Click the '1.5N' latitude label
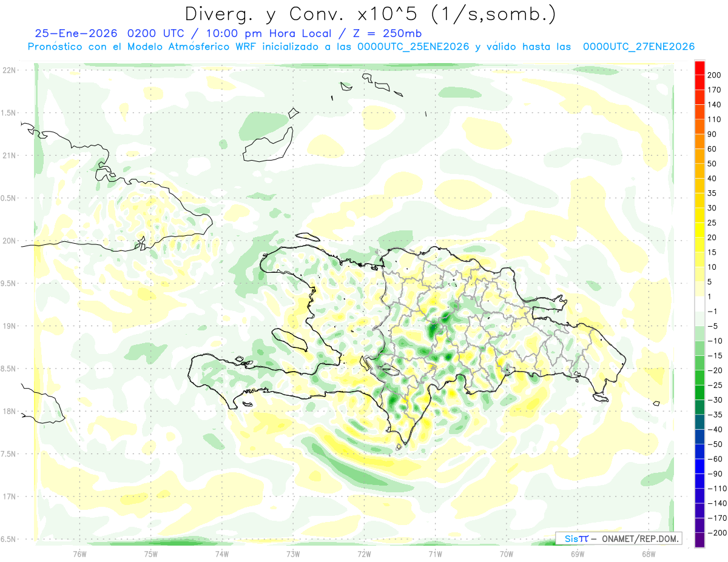The width and height of the screenshot is (728, 562). (9, 113)
